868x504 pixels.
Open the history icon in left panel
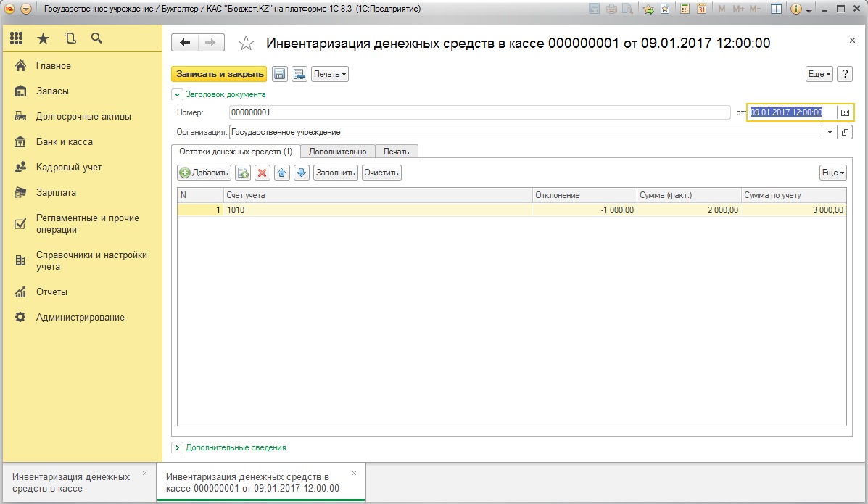[x=70, y=38]
